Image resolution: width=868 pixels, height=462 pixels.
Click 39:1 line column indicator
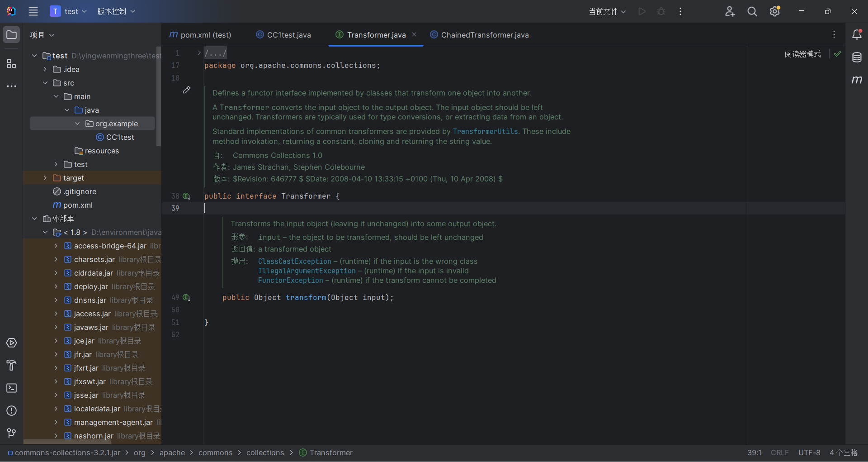754,452
